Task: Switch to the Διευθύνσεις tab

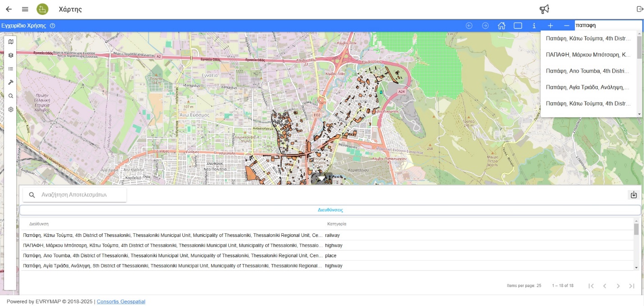Action: pos(330,210)
